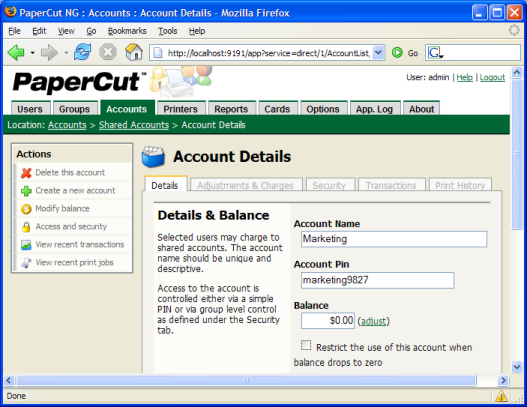Switch to the Print History sub-tab

coord(460,185)
